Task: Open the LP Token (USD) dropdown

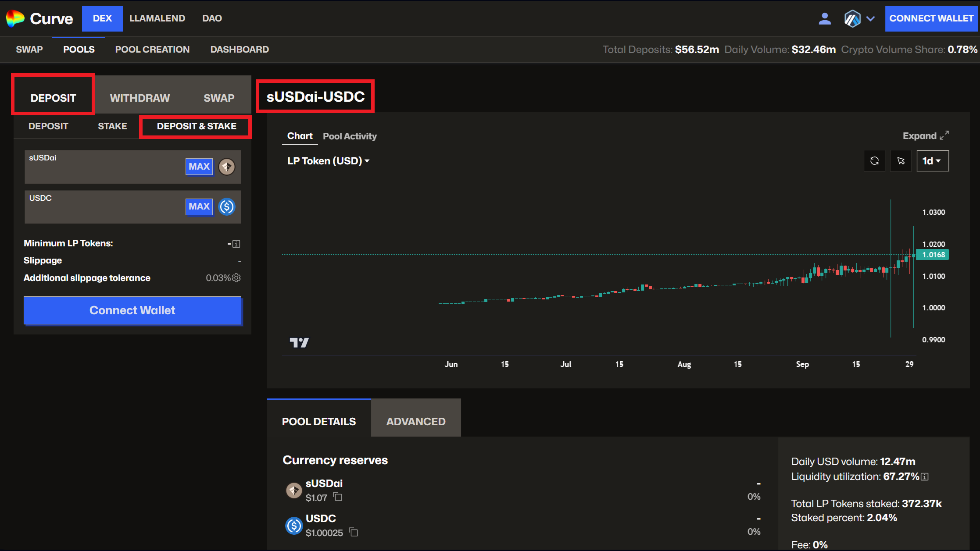Action: 328,161
